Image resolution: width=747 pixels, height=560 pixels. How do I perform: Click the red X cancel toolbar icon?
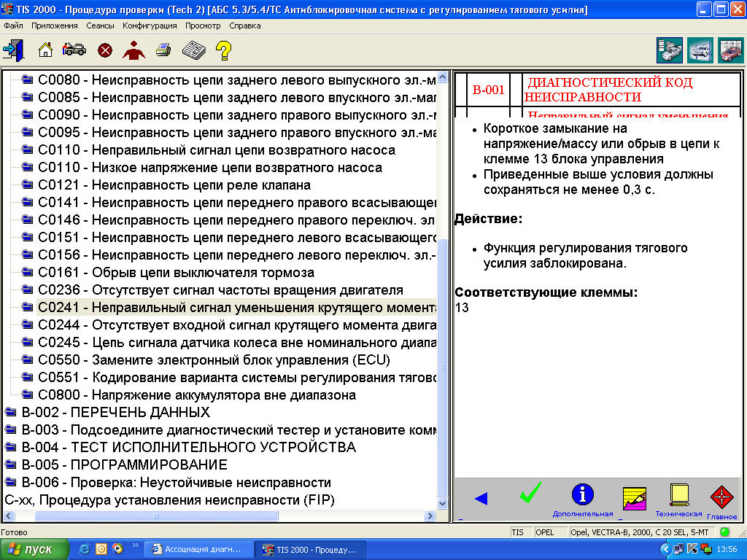coord(105,50)
